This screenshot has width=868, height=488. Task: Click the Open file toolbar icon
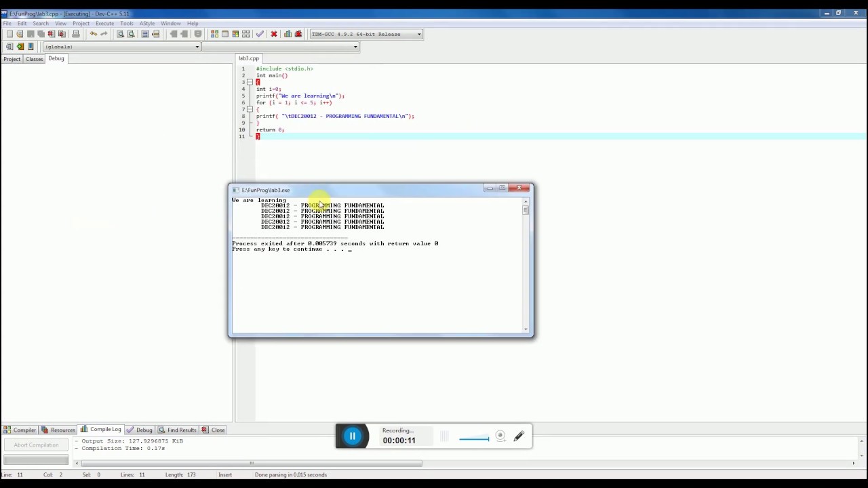tap(20, 34)
